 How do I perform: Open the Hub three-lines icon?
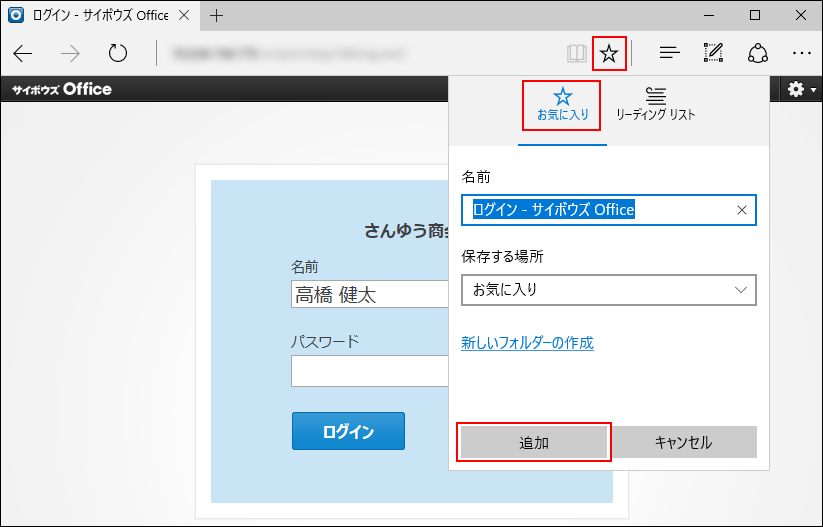[x=669, y=53]
